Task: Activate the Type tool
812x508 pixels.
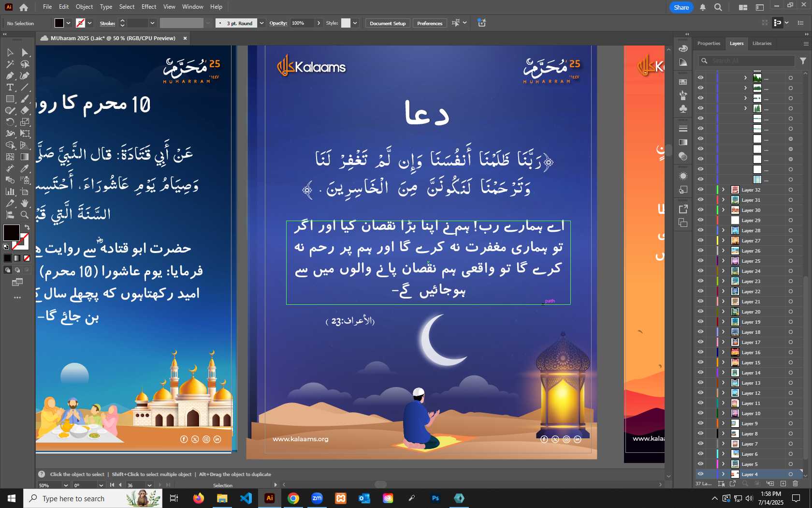Action: point(10,87)
